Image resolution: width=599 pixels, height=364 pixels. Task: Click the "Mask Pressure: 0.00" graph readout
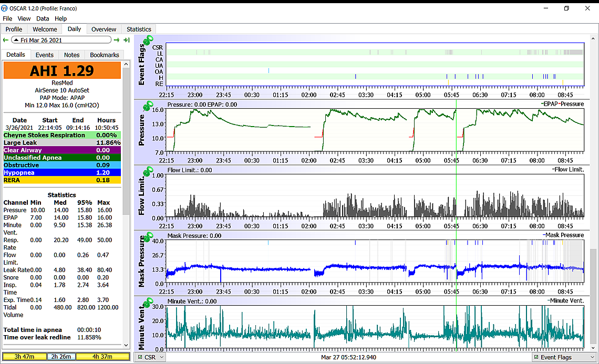pos(194,236)
